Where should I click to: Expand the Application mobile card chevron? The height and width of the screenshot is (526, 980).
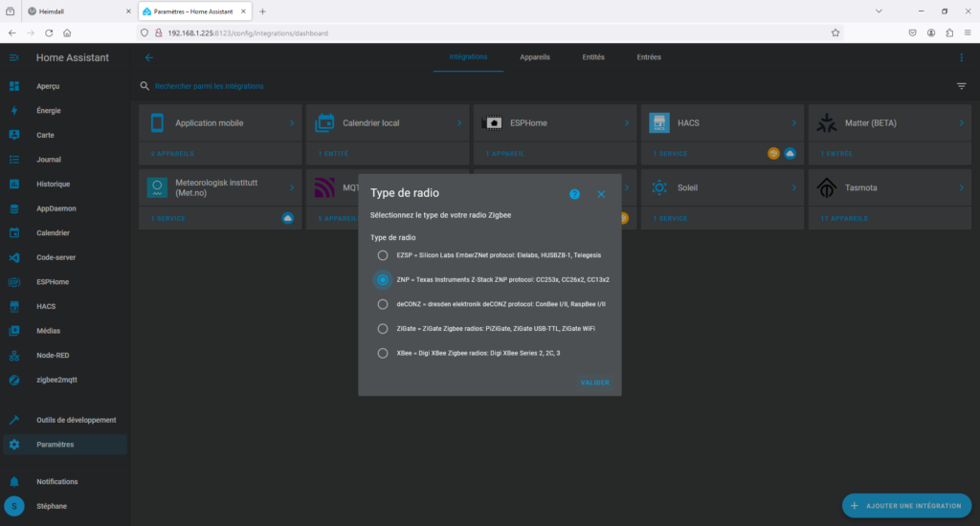[292, 123]
